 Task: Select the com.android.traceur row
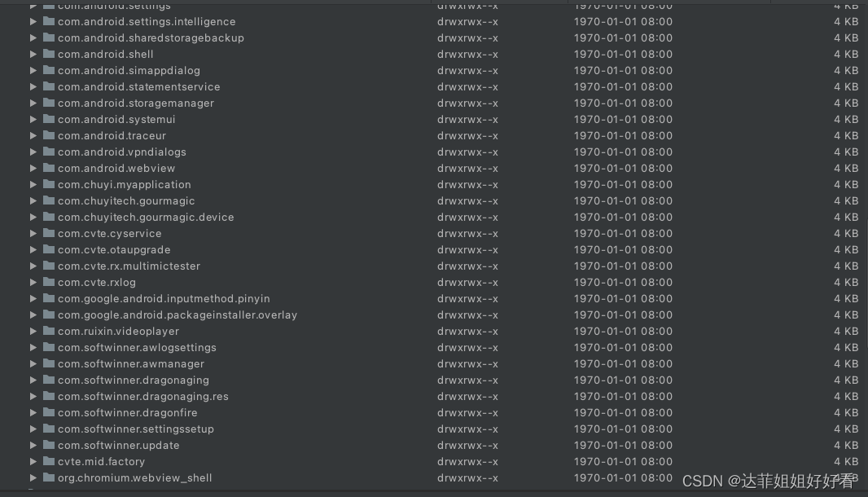[434, 135]
